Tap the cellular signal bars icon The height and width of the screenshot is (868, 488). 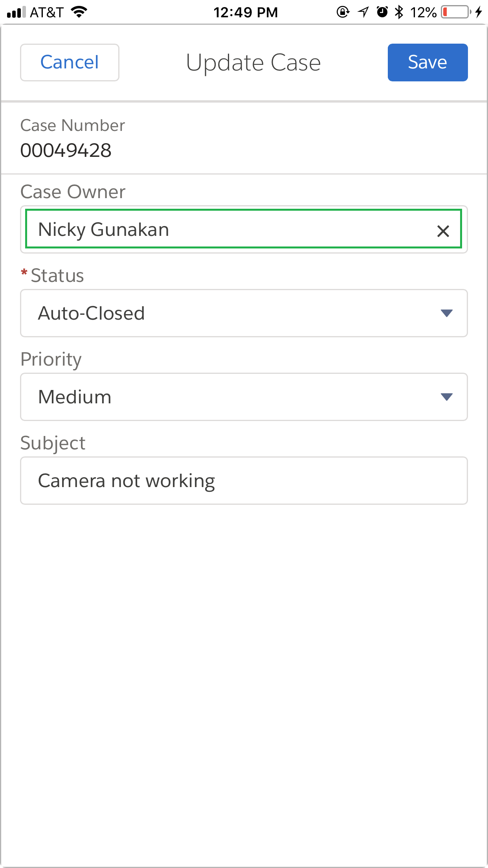(x=16, y=12)
